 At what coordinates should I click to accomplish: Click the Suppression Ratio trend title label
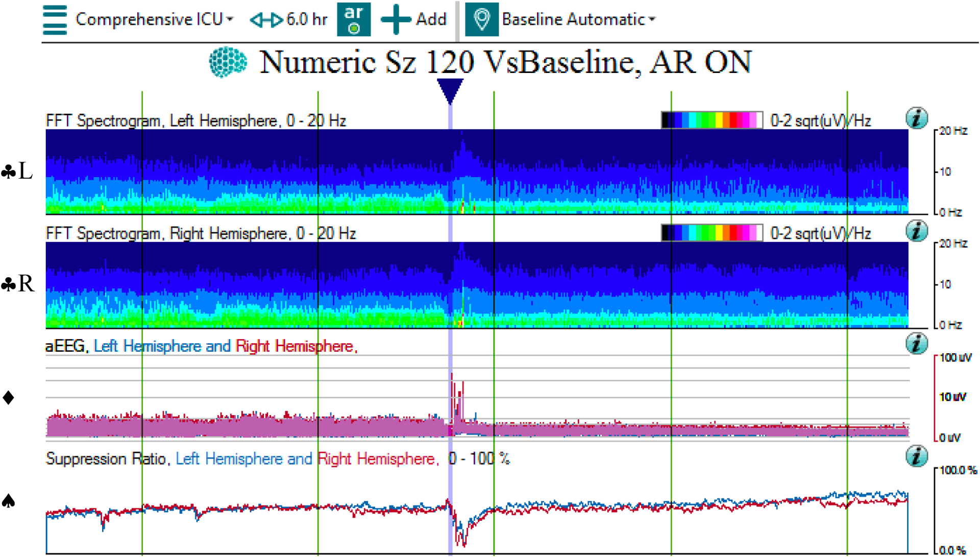(x=278, y=458)
